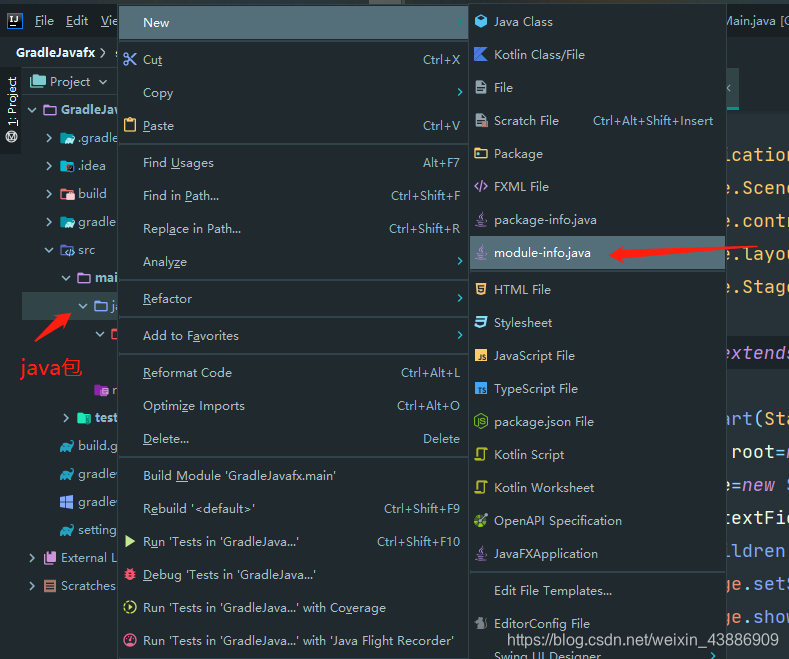Click the OpenAPI Specification icon

[x=481, y=520]
